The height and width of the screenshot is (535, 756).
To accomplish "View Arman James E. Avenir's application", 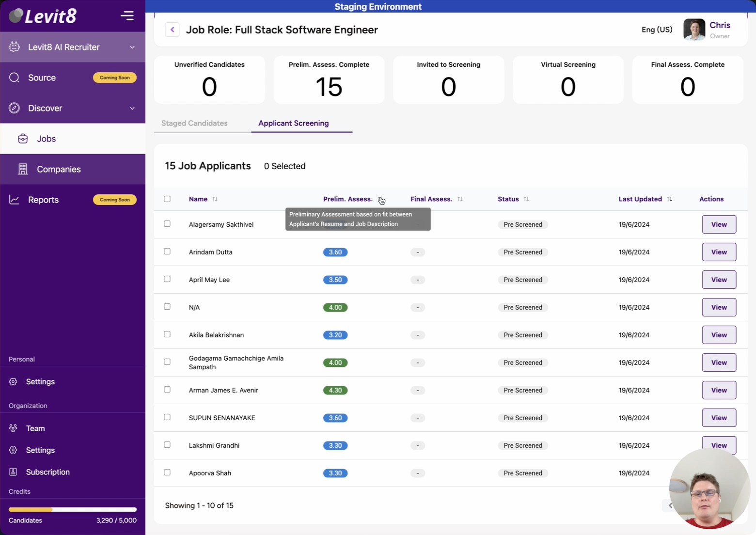I will [719, 390].
